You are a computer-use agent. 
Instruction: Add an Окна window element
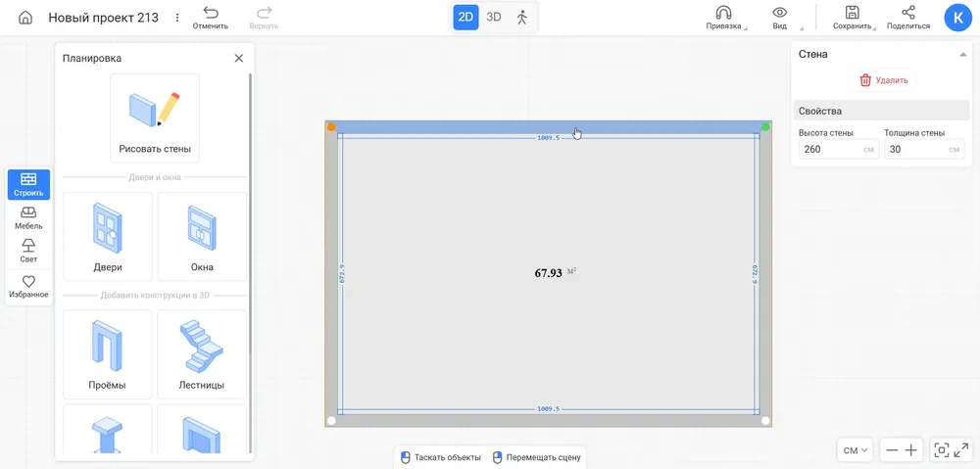pyautogui.click(x=202, y=236)
